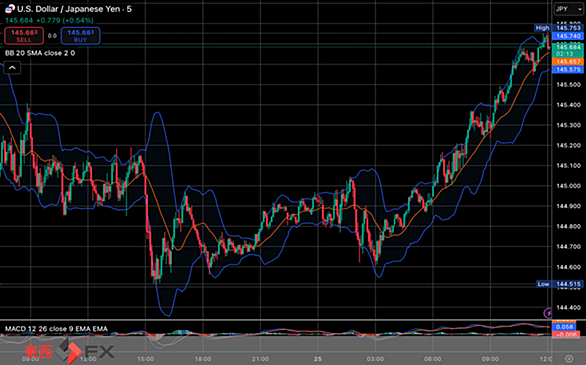The image size is (586, 365).
Task: Click the U.S. Dollar / Japanese Yen title
Action: click(x=74, y=9)
